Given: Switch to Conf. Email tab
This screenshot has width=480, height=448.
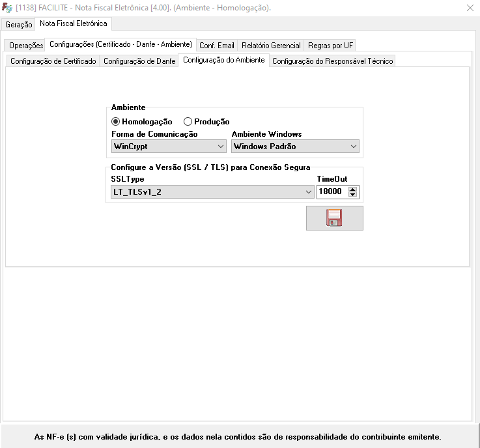Looking at the screenshot, I should point(217,46).
